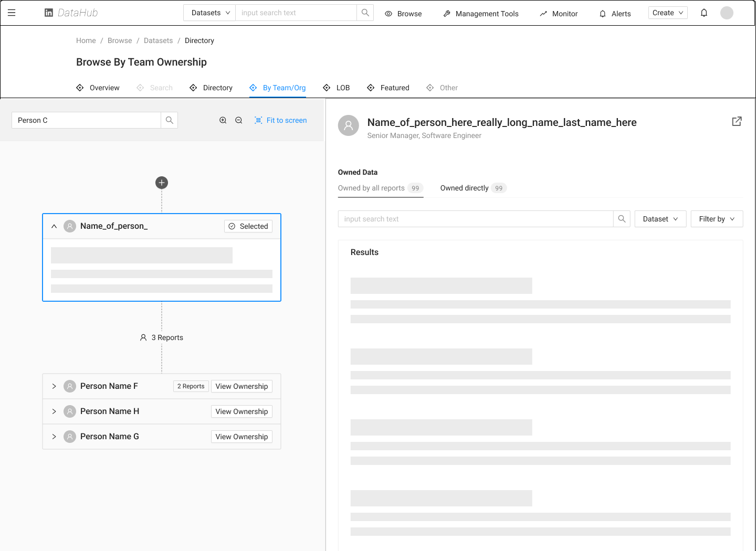
Task: Expand the Person Name F row
Action: (x=54, y=386)
